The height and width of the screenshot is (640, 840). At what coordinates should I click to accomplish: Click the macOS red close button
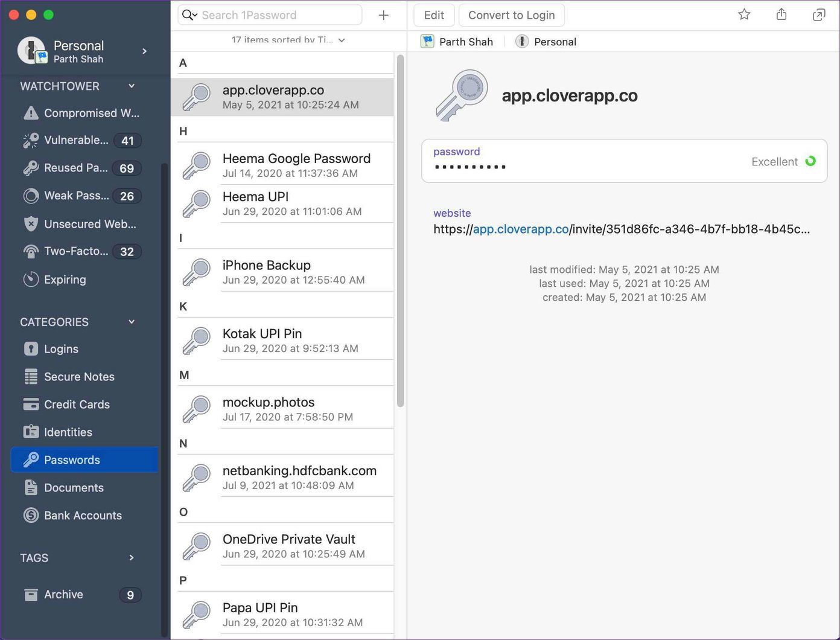(x=14, y=14)
